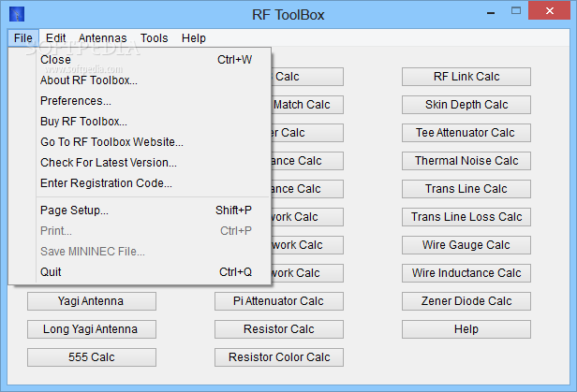Maximize the RF ToolBox window
The height and width of the screenshot is (392, 577).
pyautogui.click(x=516, y=11)
